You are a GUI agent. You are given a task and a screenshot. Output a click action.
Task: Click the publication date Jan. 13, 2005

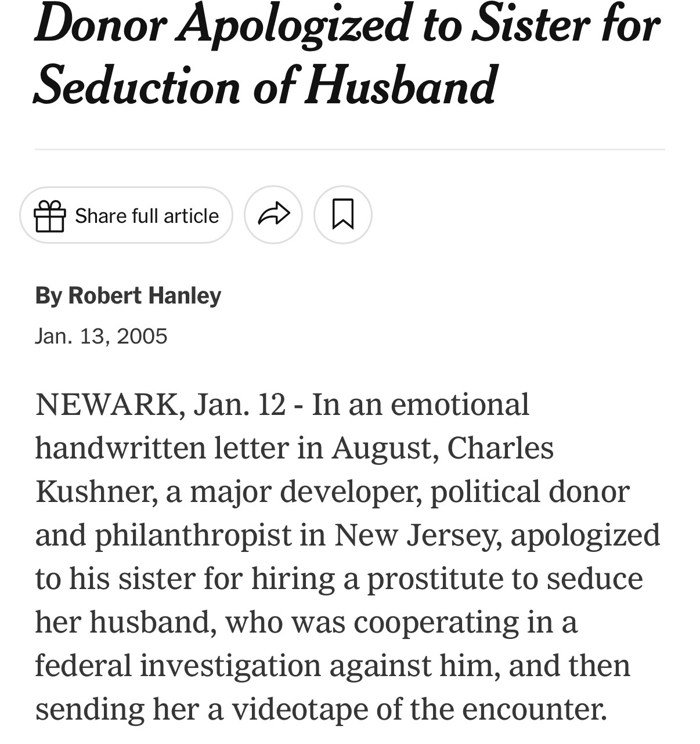(x=101, y=336)
